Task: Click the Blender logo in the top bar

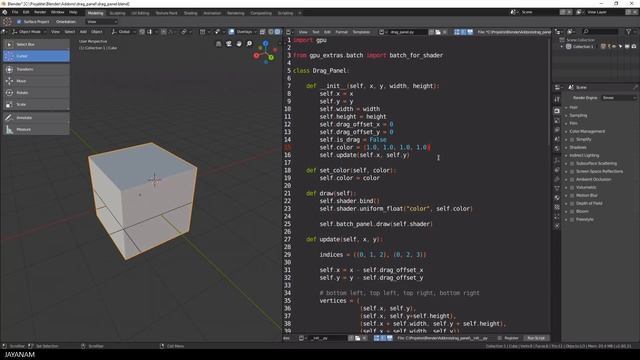Action: point(5,12)
